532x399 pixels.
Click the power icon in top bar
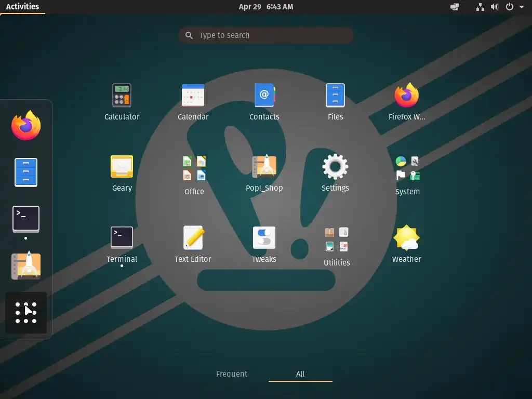click(509, 7)
